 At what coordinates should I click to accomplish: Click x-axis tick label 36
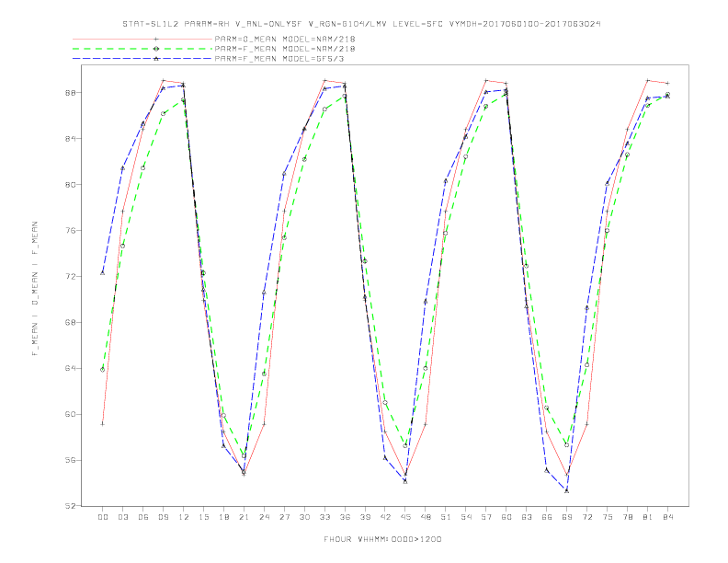345,517
